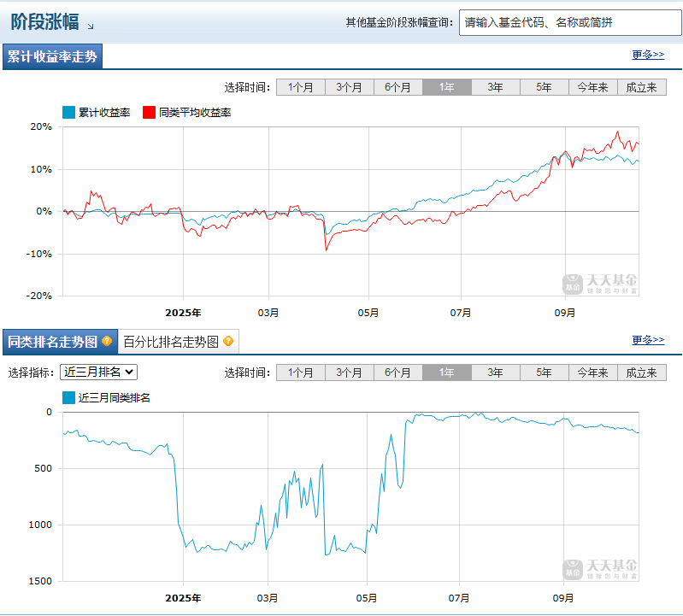683x616 pixels.
Task: Select 1个月 range for ranking chart
Action: click(301, 373)
